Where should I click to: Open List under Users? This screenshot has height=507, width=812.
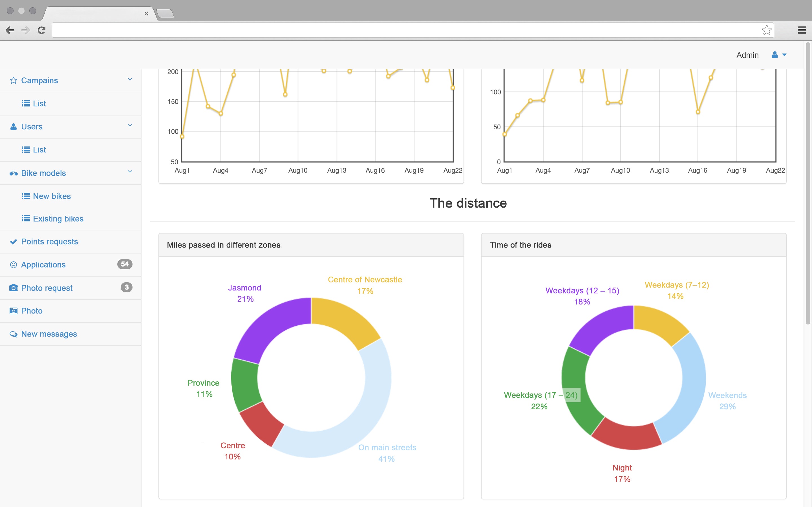[x=39, y=150]
